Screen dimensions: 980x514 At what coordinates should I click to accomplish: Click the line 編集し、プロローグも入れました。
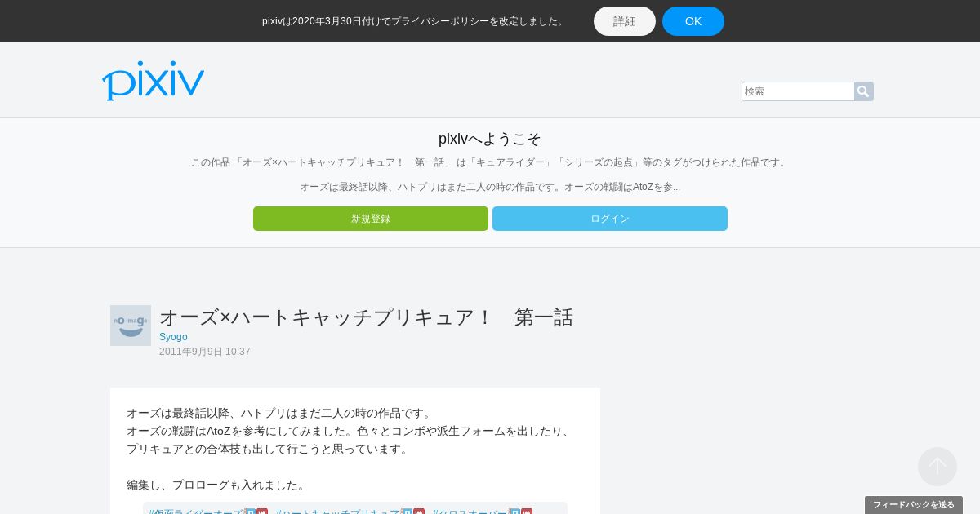[217, 485]
